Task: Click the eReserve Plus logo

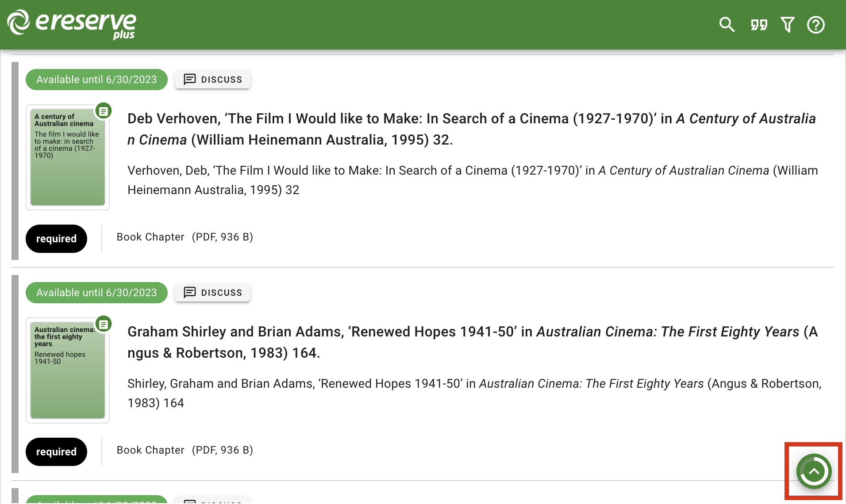Action: (72, 24)
